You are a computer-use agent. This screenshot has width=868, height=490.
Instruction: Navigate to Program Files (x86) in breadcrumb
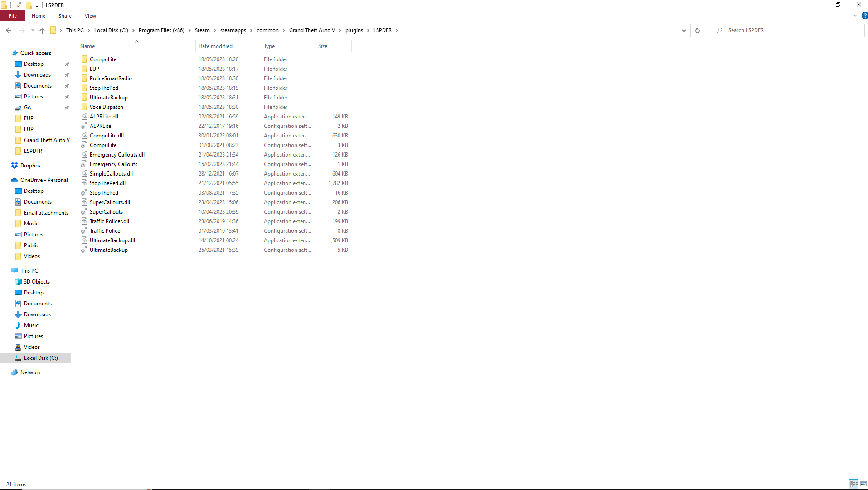tap(161, 30)
